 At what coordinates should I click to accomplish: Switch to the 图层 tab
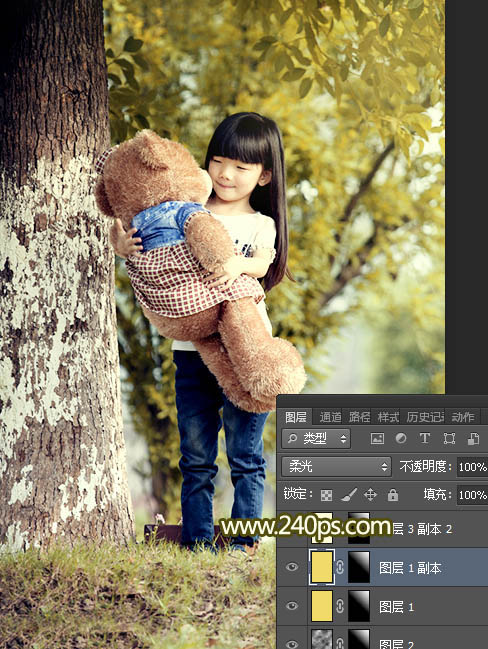click(x=296, y=417)
